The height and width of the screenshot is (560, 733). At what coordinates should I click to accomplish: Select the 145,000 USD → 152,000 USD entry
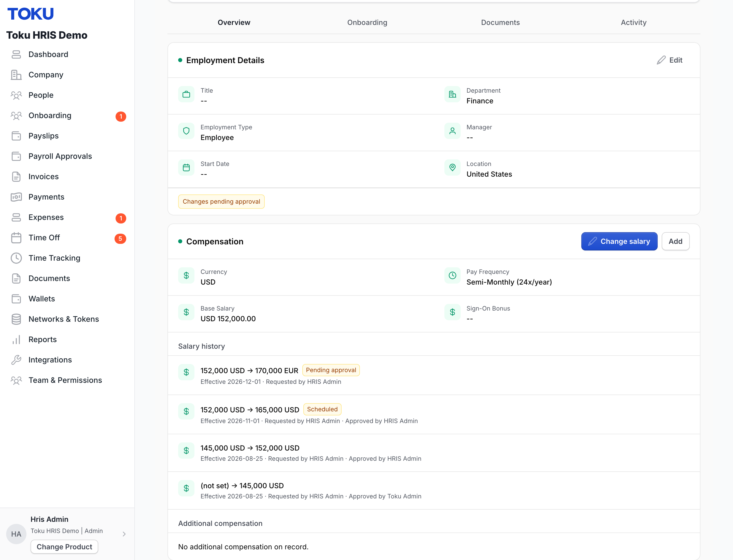pyautogui.click(x=433, y=453)
